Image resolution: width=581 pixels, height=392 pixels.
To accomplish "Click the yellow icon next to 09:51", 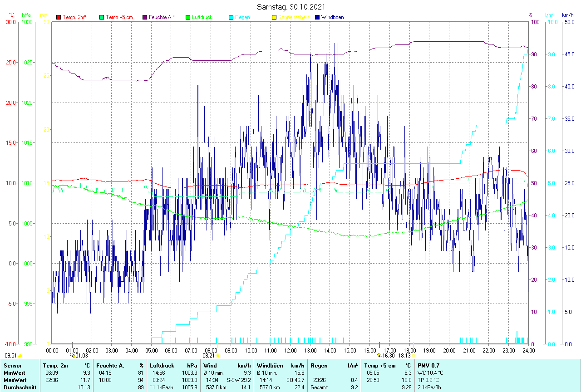I will coord(20,356).
